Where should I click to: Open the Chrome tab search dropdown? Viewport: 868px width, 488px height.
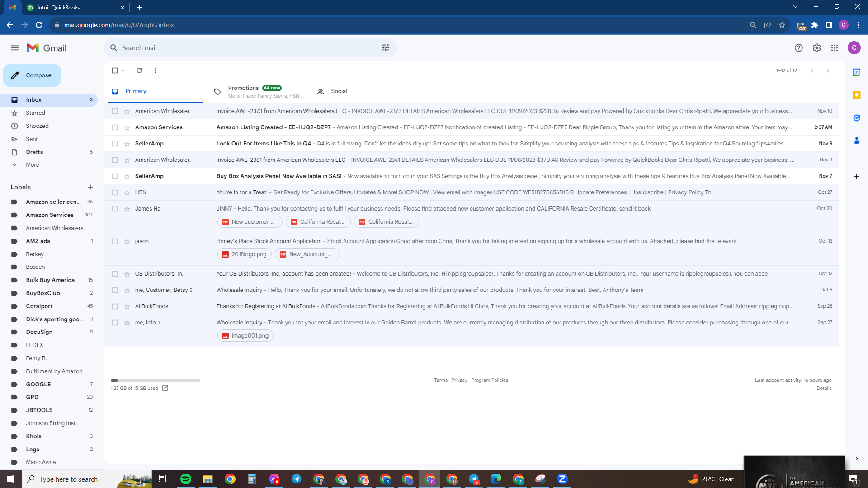(x=795, y=7)
